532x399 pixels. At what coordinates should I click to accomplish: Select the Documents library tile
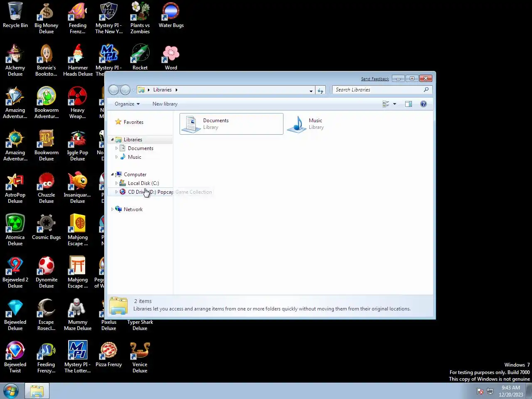232,124
